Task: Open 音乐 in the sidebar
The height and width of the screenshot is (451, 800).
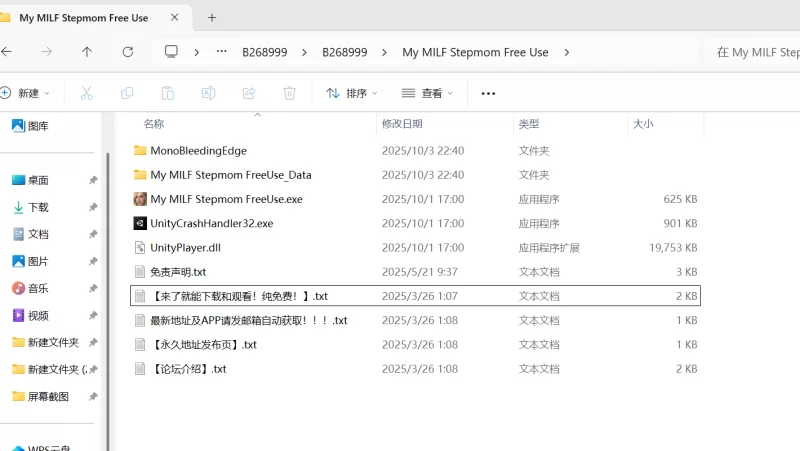Action: [x=30, y=288]
